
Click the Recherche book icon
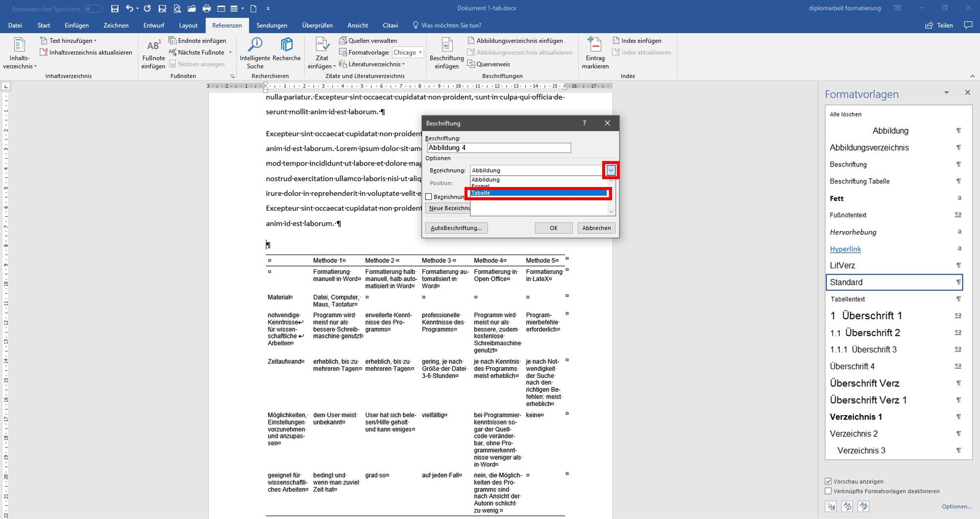(287, 45)
